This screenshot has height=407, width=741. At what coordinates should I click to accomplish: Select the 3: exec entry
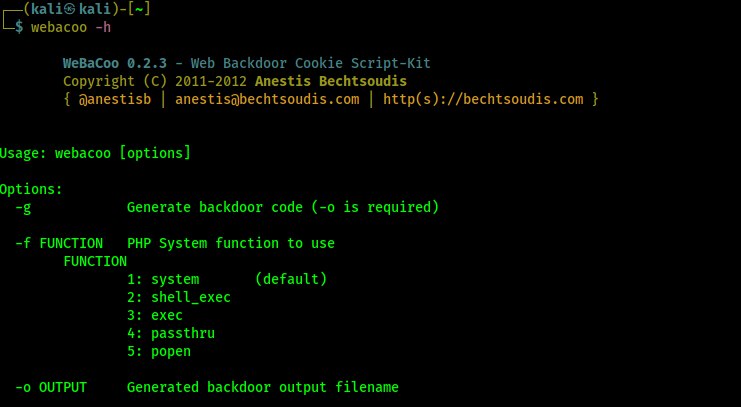(155, 315)
